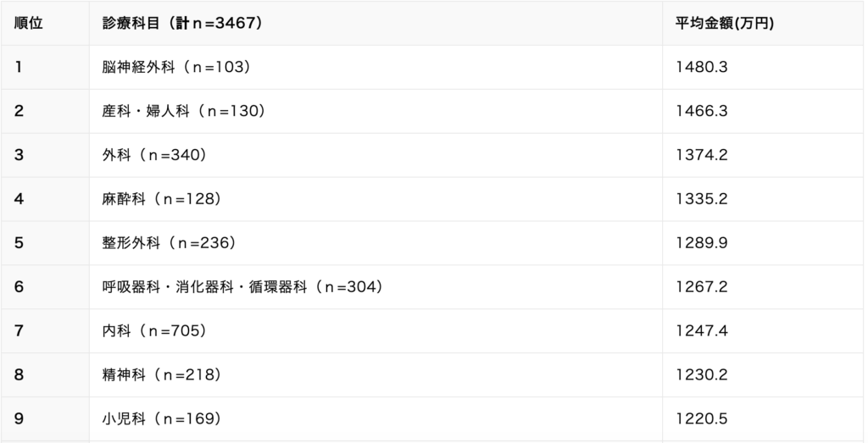The height and width of the screenshot is (443, 868).
Task: Click the 麻酔科 (n=128) entry
Action: pos(161,198)
